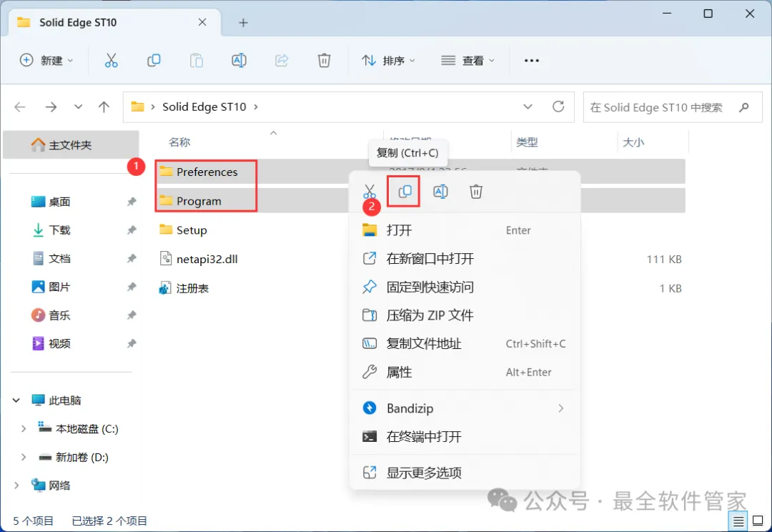Switch to details list view icon
The image size is (772, 532).
coord(738,521)
